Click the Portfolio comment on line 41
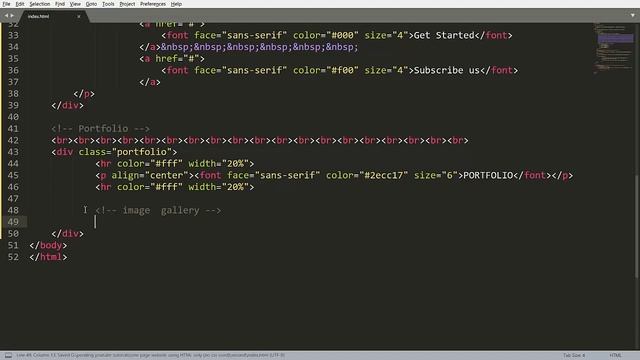Image resolution: width=640 pixels, height=360 pixels. coord(100,129)
